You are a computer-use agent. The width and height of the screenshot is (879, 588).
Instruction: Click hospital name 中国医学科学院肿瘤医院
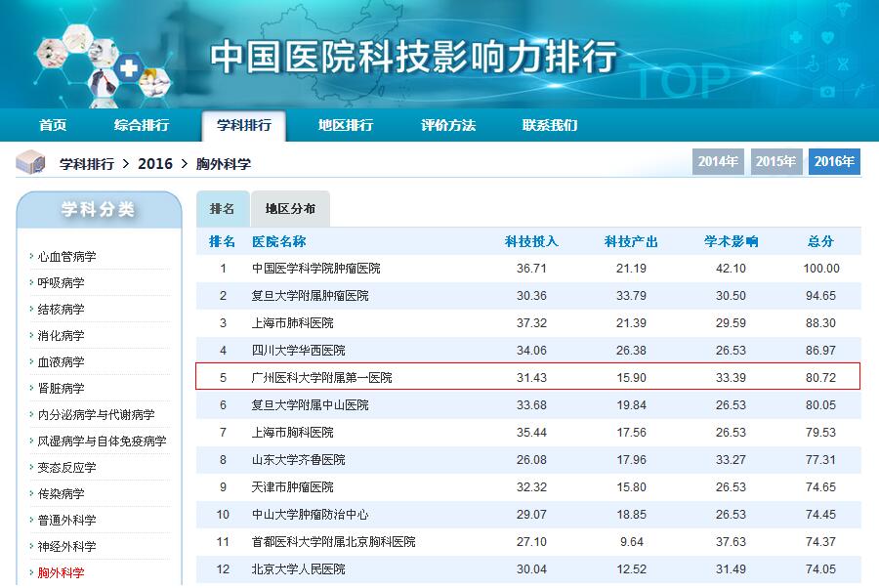(x=316, y=269)
